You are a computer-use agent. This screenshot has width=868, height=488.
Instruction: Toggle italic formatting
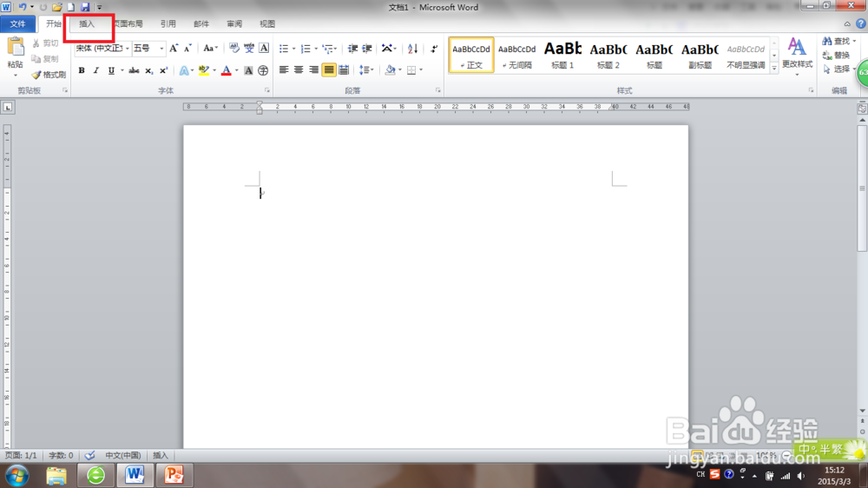[x=95, y=70]
